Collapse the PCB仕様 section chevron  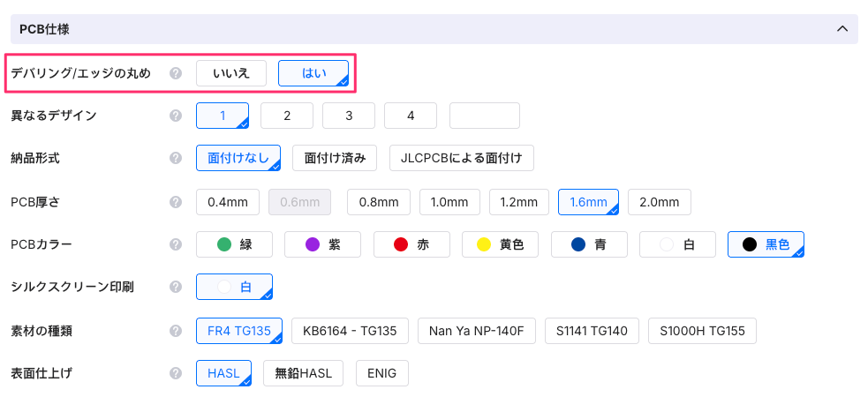[842, 29]
